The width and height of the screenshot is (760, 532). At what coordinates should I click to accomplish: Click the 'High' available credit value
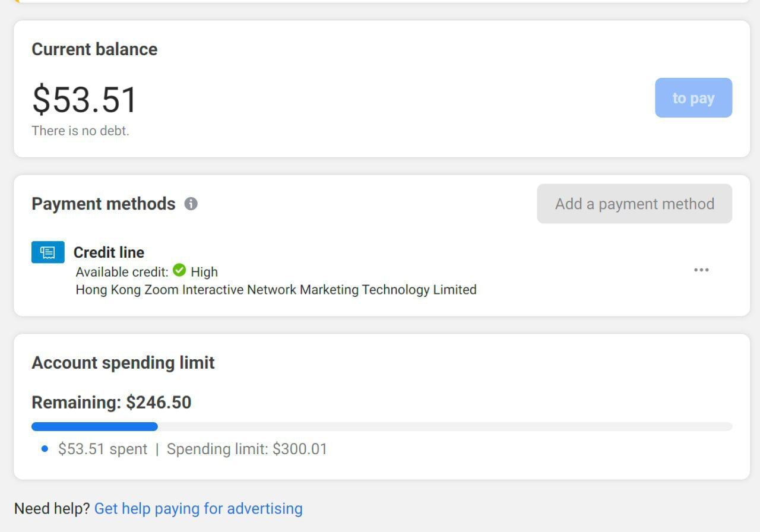[204, 272]
